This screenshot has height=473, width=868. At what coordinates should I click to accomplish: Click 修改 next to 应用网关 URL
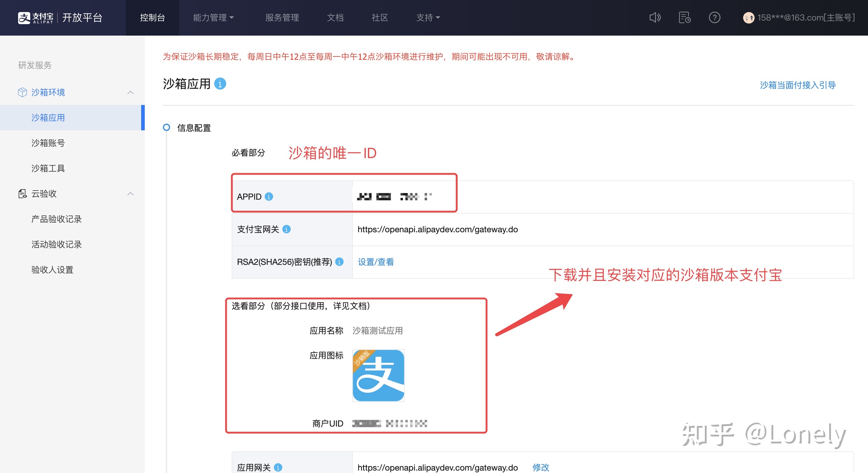[x=540, y=468]
